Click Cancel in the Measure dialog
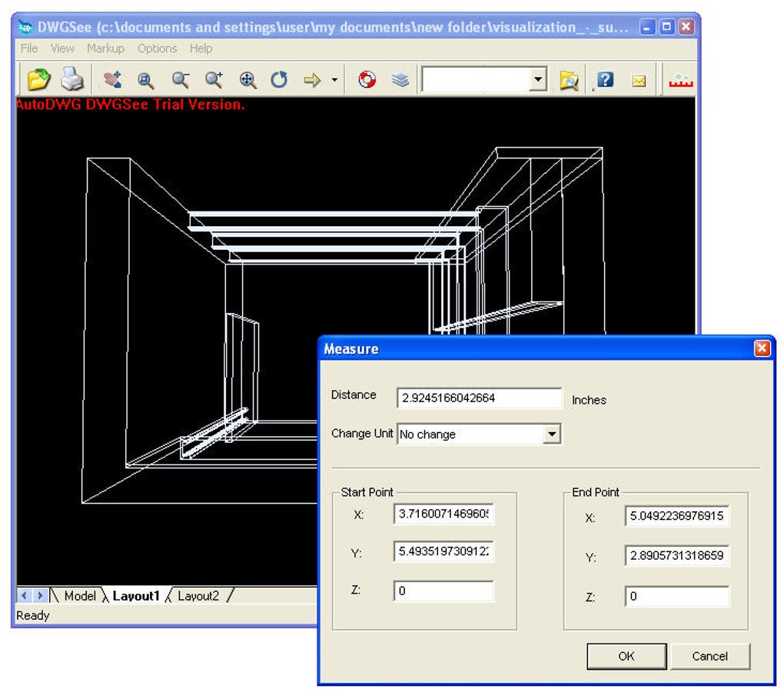 710,656
